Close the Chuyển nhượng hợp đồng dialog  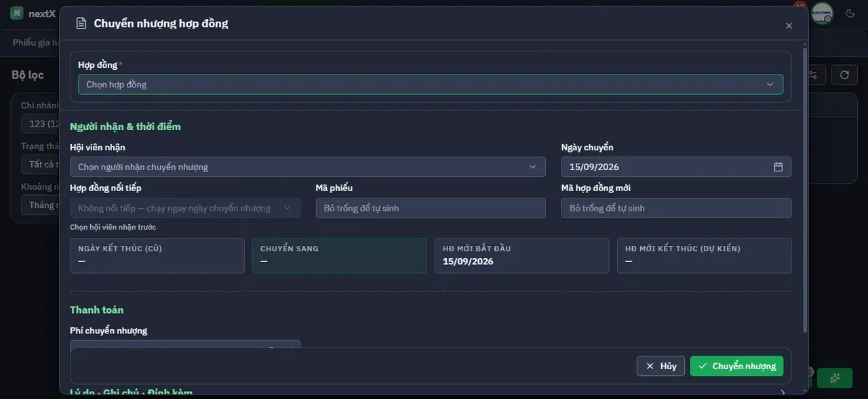click(789, 26)
